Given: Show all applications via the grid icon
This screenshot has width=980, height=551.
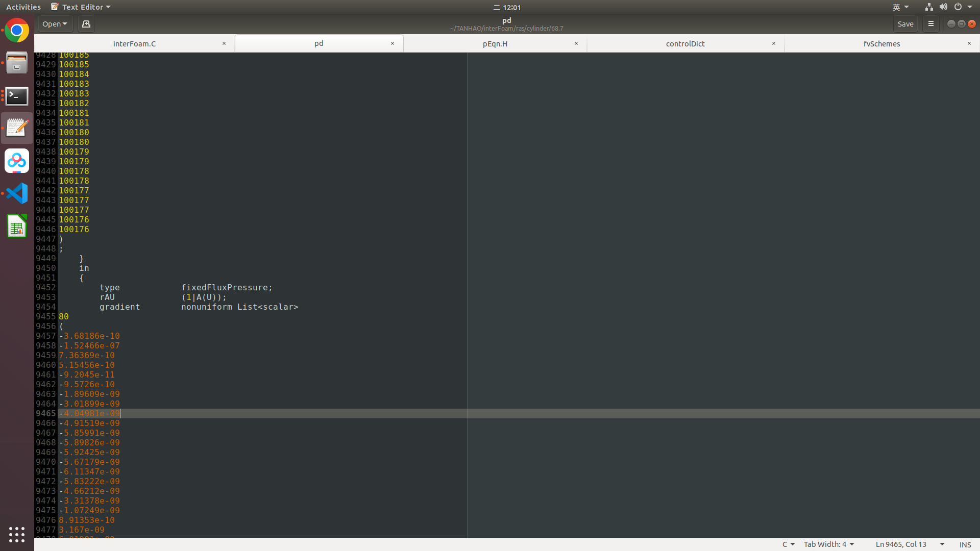Looking at the screenshot, I should point(17,535).
